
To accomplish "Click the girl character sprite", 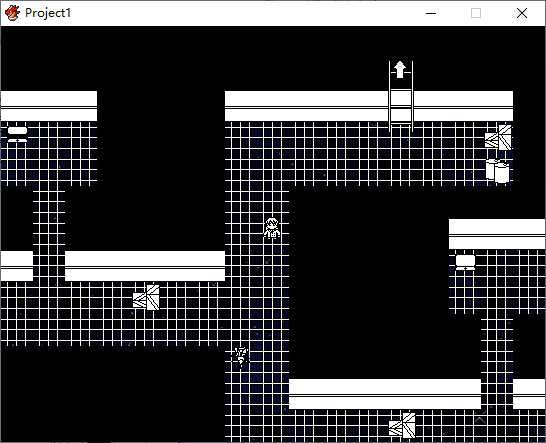I will tap(272, 228).
